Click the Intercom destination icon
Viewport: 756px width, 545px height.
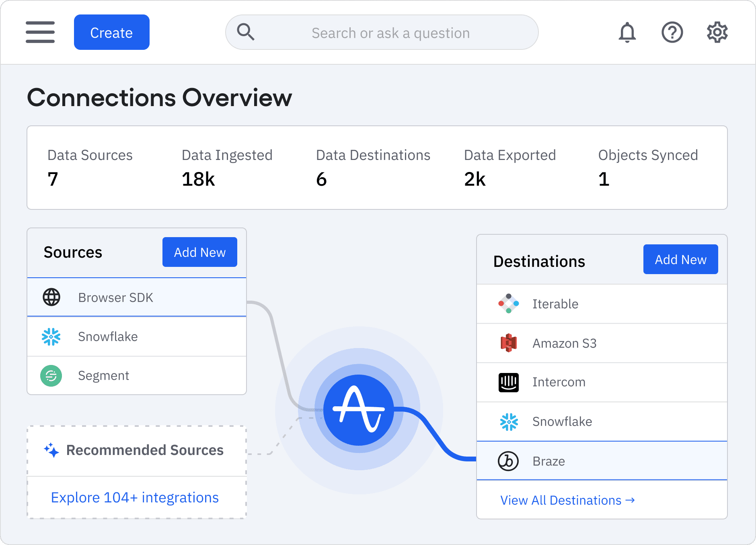508,382
